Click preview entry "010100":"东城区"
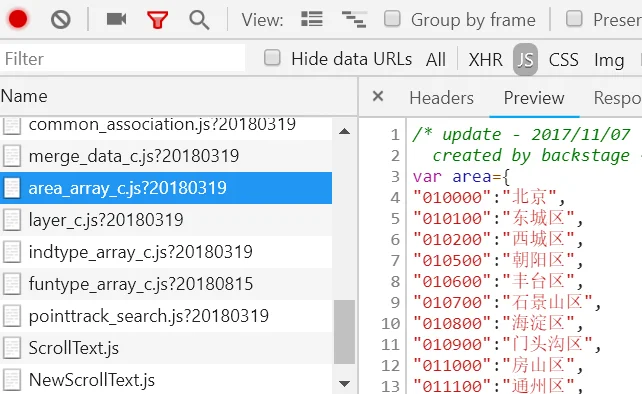The height and width of the screenshot is (394, 642). pos(497,218)
